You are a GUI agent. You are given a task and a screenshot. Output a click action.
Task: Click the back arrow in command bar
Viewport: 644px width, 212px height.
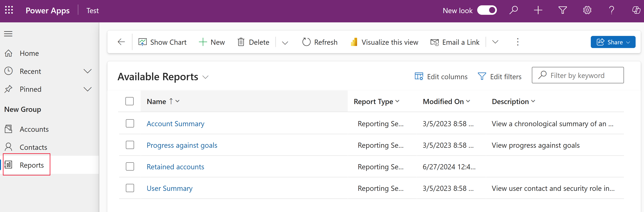click(121, 42)
